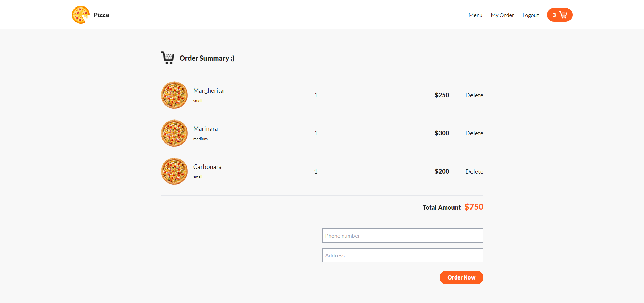Click the Order Summary heading
This screenshot has width=644, height=303.
(207, 58)
